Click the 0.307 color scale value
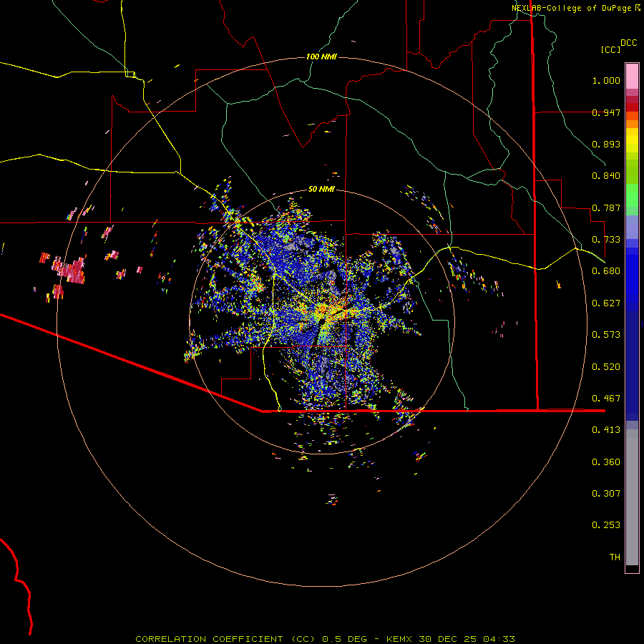Image resolution: width=644 pixels, height=644 pixels. (606, 494)
